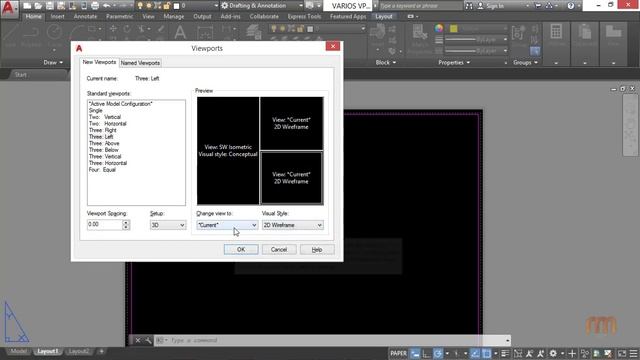Click the Clipboard panel icon
This screenshot has width=640, height=360.
585,32
